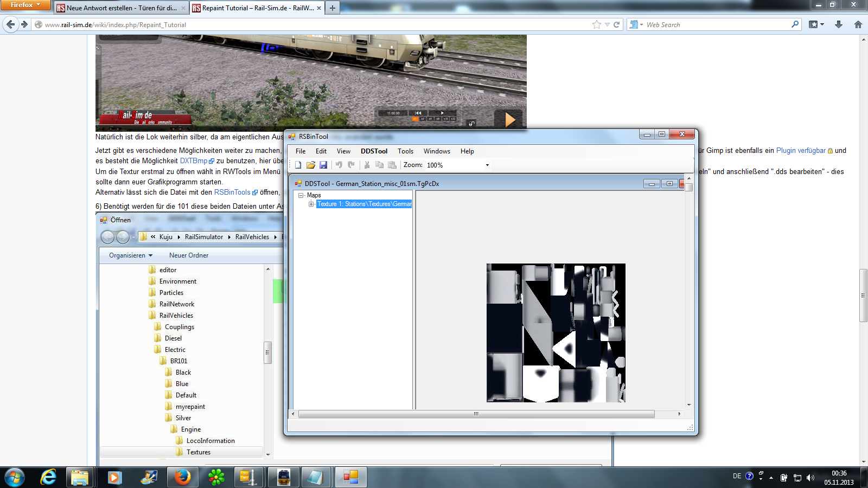The width and height of the screenshot is (868, 488).
Task: Open the Zoom percentage dropdown
Action: point(487,165)
